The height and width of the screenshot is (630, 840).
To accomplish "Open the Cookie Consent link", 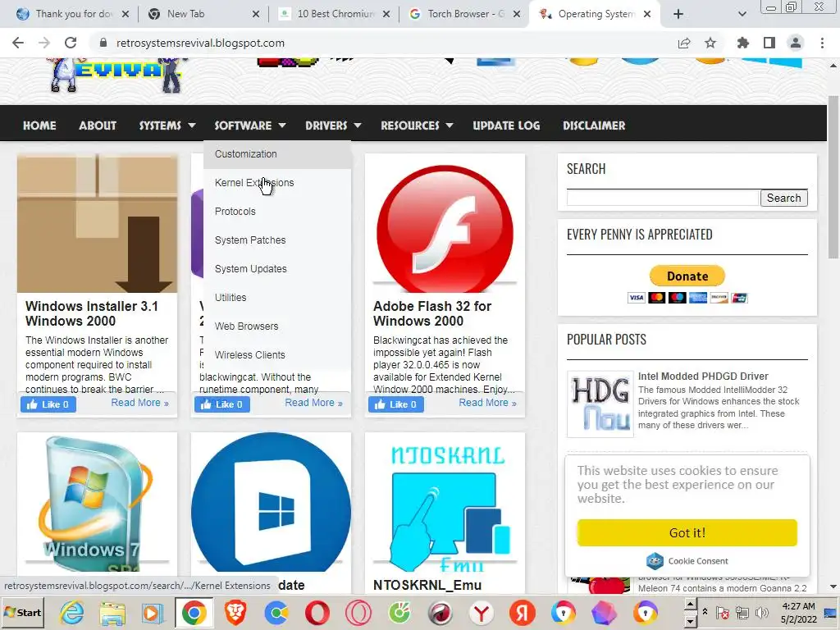I will click(x=687, y=561).
